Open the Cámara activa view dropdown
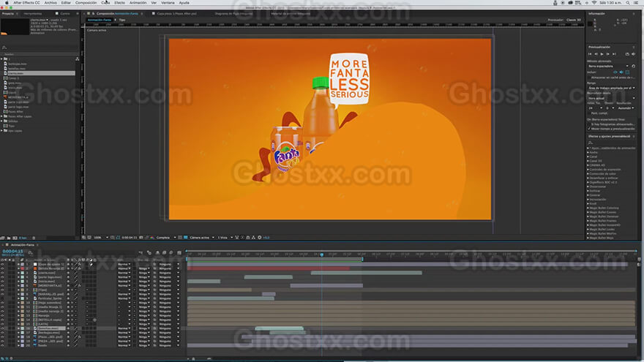Screen dimensions: 644x362 pyautogui.click(x=202, y=237)
